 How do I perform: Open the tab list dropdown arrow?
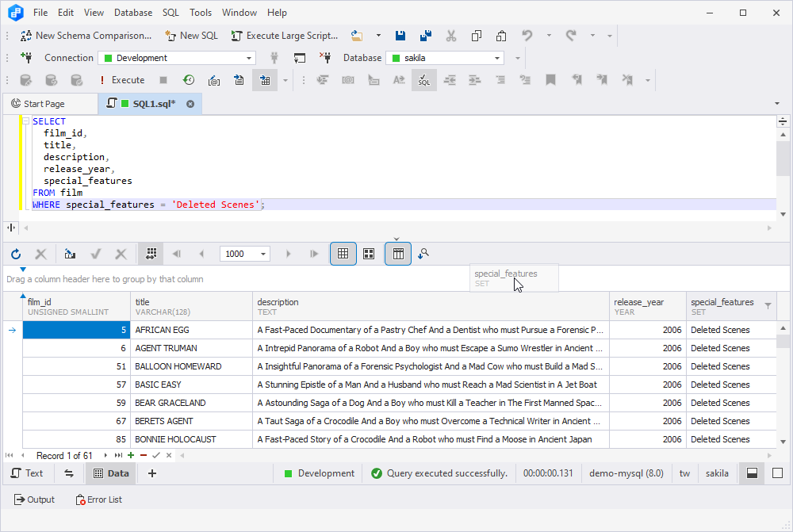tap(777, 104)
